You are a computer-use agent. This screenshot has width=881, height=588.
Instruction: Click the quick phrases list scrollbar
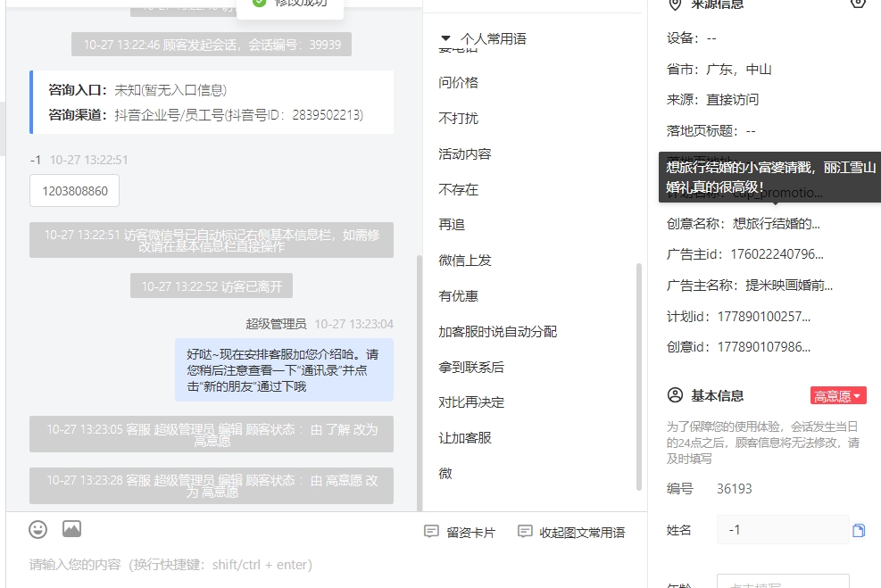[639, 377]
